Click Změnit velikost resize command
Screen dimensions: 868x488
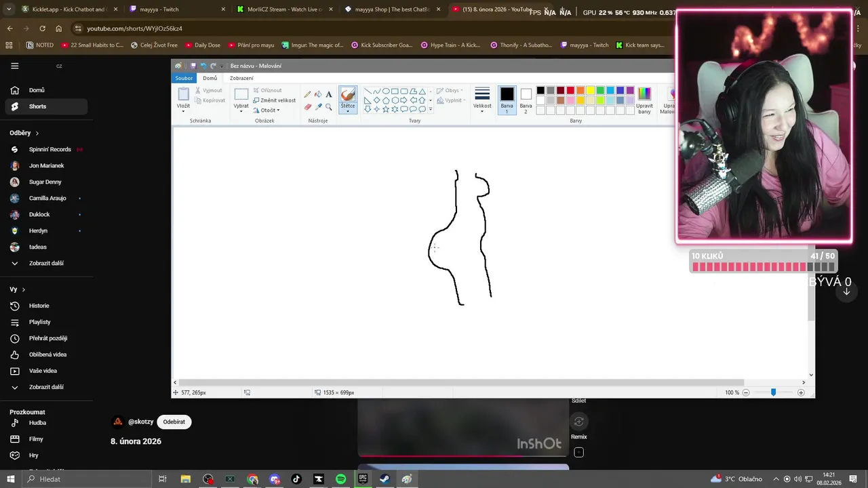(274, 100)
